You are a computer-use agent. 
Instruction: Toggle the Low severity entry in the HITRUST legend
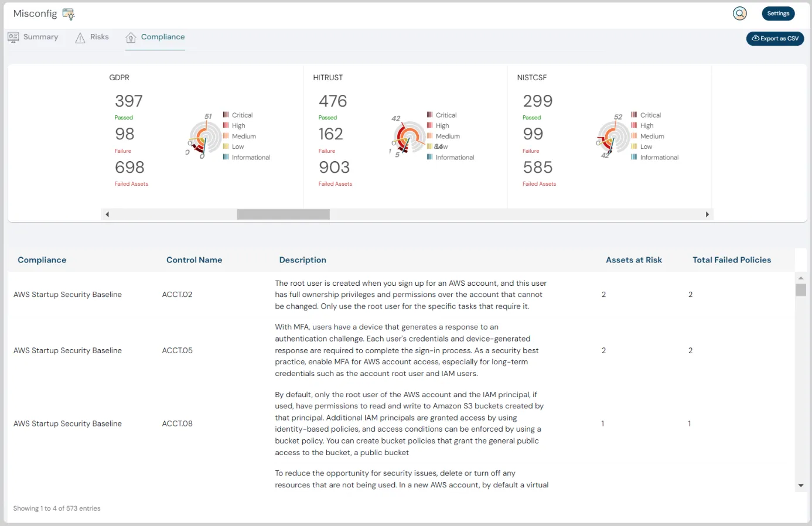[438, 146]
